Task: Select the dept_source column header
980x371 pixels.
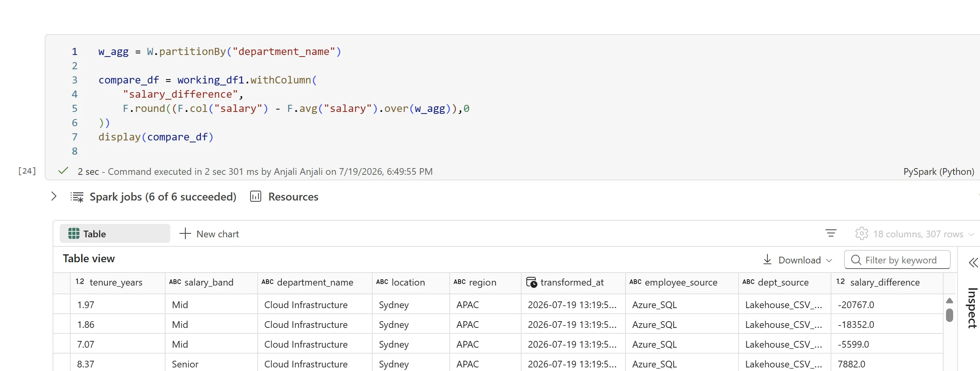Action: click(x=785, y=282)
